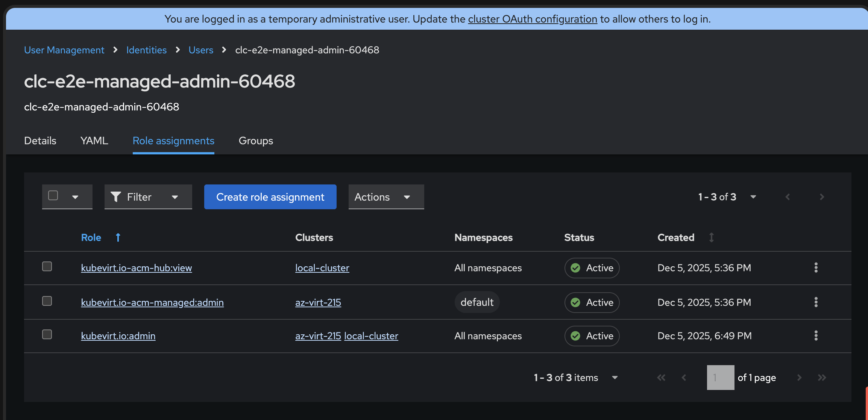
Task: Open kebab menu for kubevirt.io:admin row
Action: click(816, 335)
